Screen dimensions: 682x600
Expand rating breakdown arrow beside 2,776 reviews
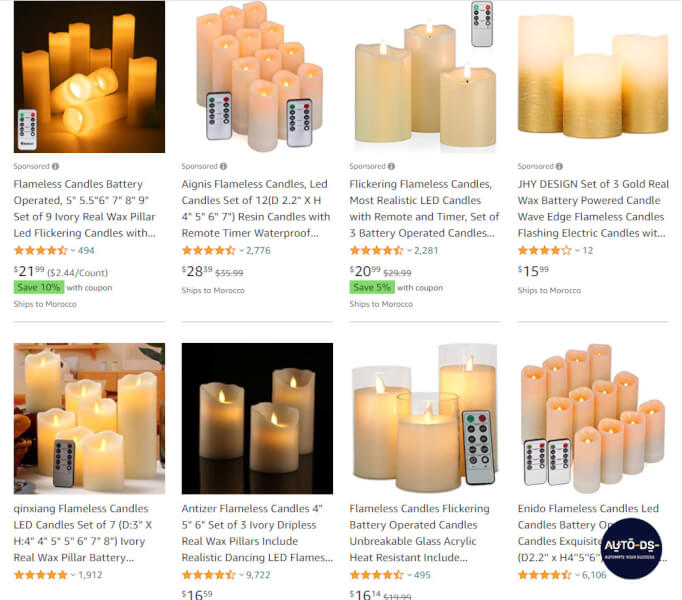(241, 251)
